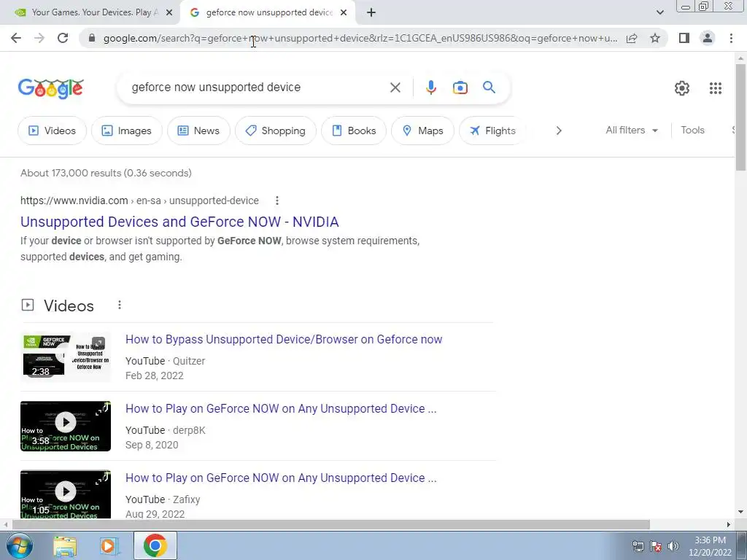Filter results by Flights

tap(492, 131)
